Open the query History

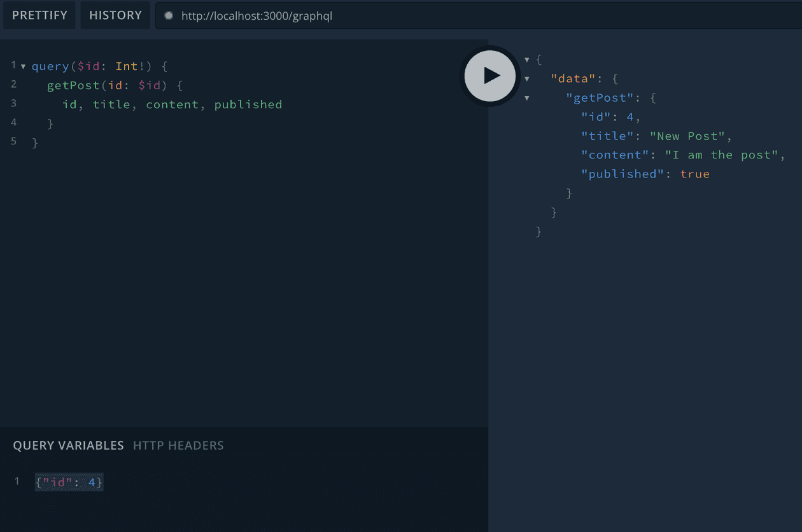pos(115,15)
